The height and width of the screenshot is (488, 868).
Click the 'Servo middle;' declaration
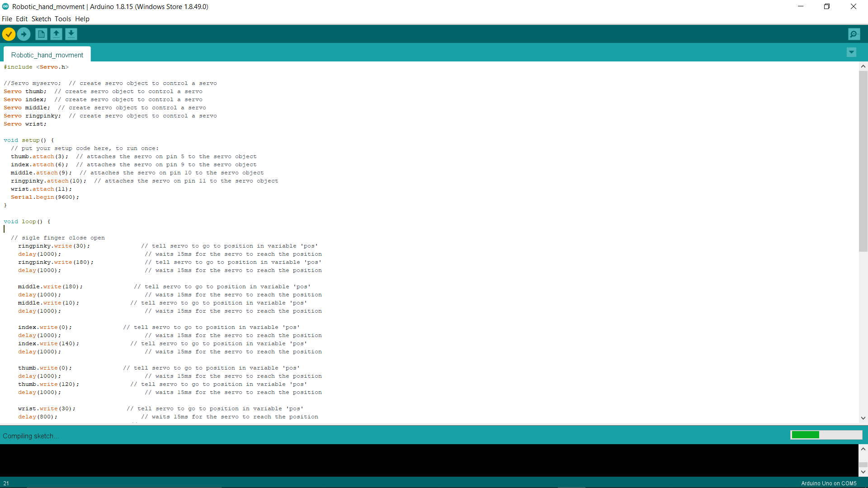[27, 108]
